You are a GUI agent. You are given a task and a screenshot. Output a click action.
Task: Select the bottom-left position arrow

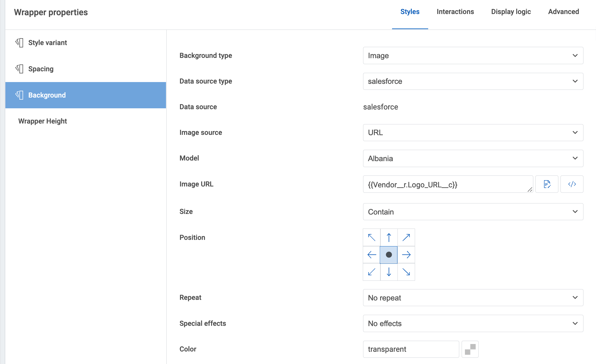click(371, 272)
